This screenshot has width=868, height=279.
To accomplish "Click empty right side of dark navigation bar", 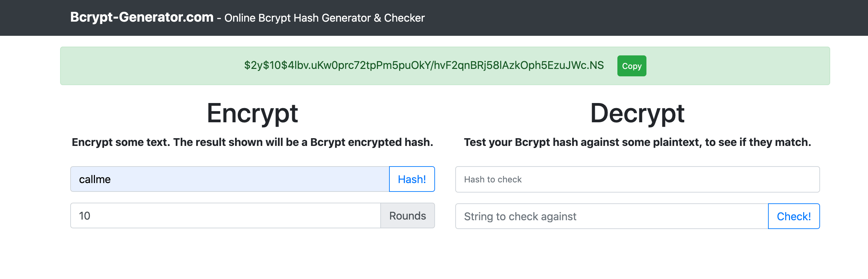I will point(642,18).
